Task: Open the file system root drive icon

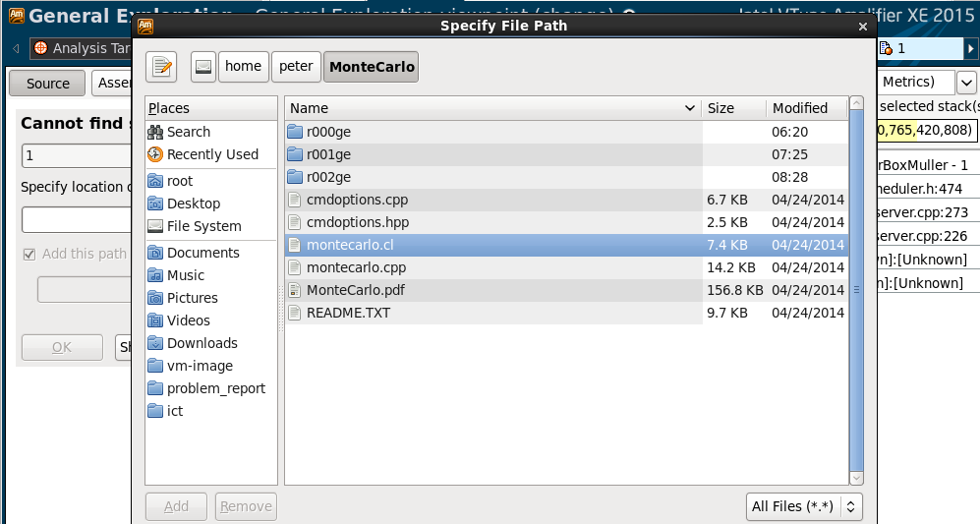Action: coord(203,66)
